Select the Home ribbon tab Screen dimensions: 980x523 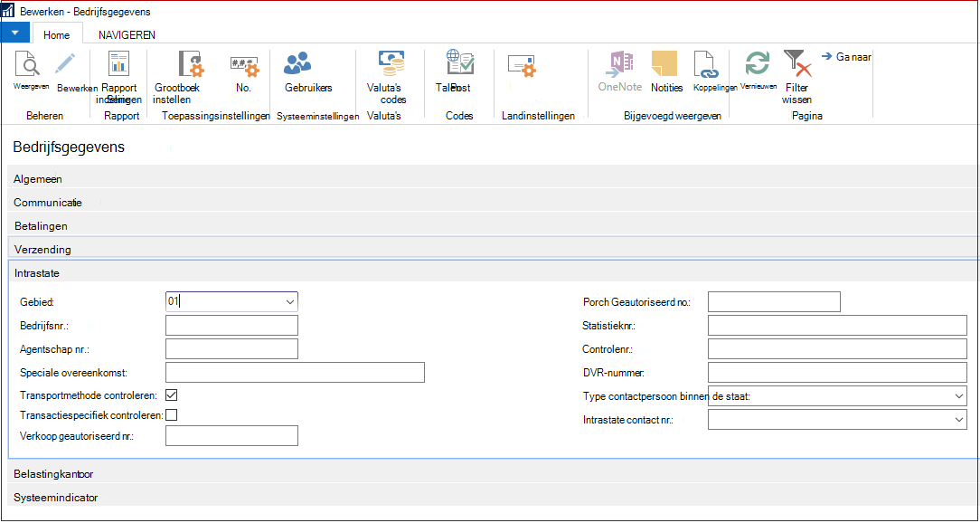(x=56, y=35)
